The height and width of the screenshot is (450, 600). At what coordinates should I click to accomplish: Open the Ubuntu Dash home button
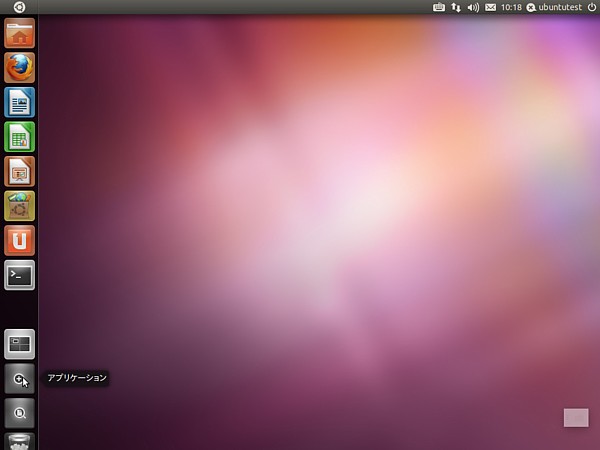19,7
